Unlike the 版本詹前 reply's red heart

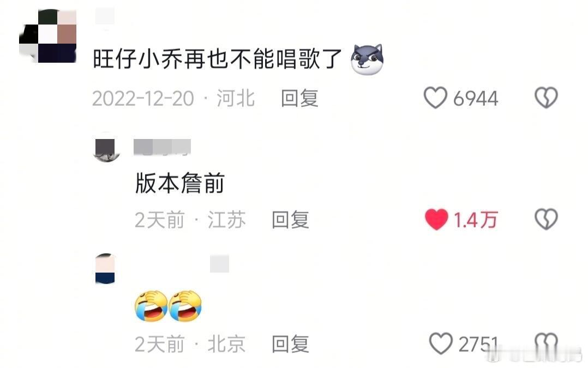(x=436, y=219)
